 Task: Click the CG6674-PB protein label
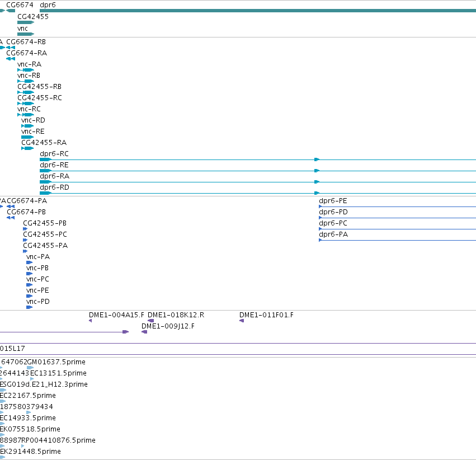tap(26, 212)
